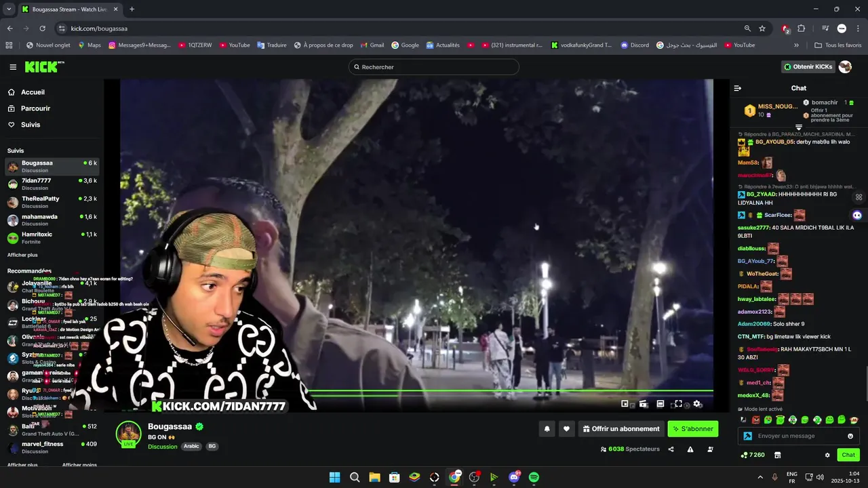Open the Gmail bookmark
The height and width of the screenshot is (488, 868).
372,45
